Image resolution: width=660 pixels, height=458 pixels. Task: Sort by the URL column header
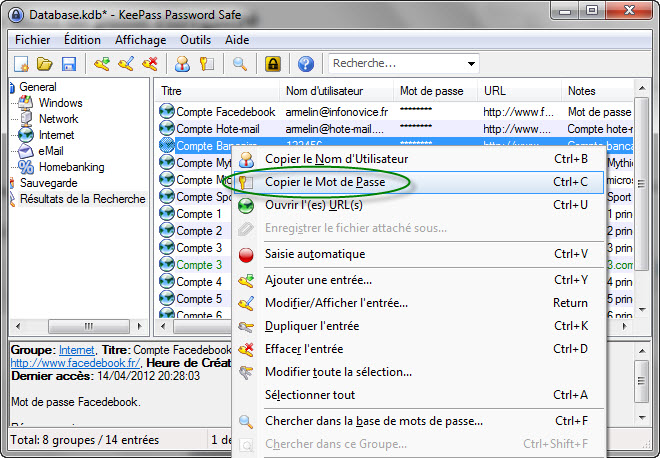519,91
